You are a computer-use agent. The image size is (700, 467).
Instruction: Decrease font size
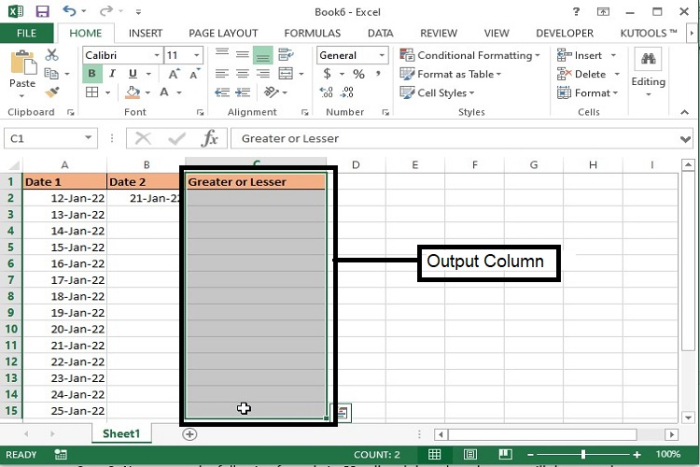tap(194, 74)
